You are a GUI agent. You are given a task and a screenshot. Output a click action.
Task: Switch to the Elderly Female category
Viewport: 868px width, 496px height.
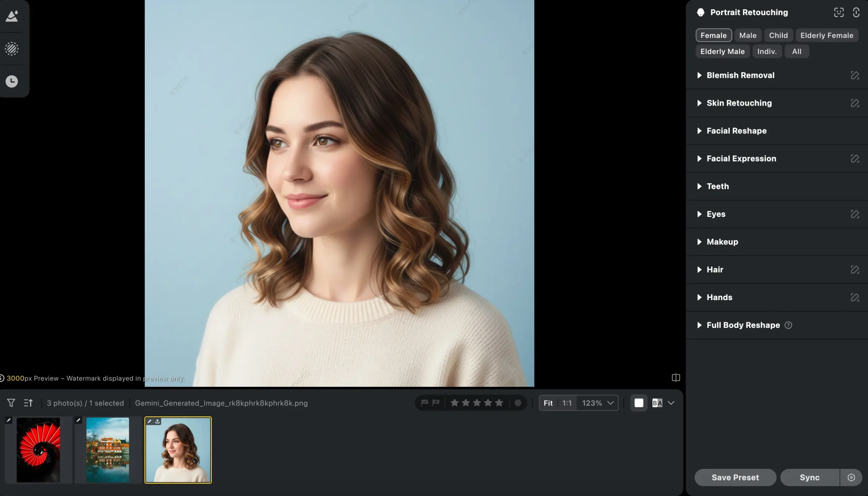(827, 35)
